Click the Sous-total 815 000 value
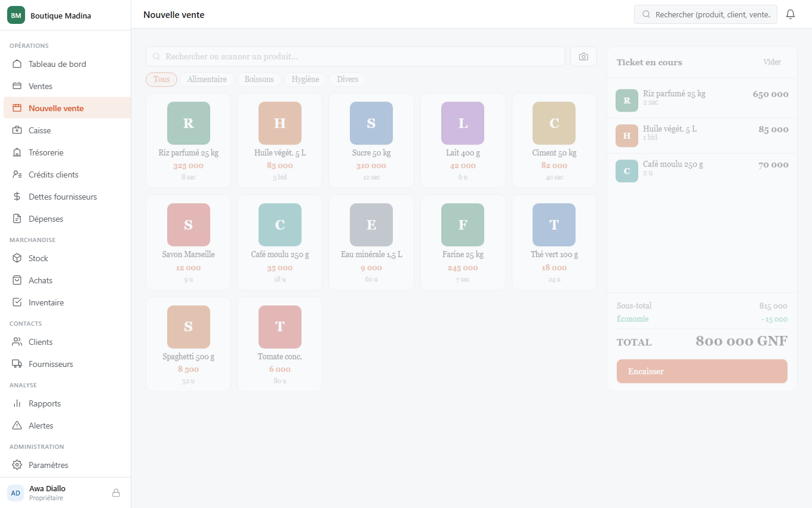Viewport: 812px width, 508px height. (773, 305)
